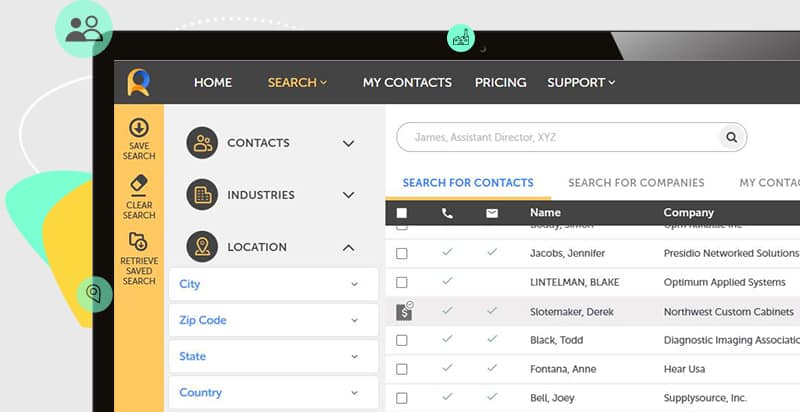Viewport: 800px width, 412px height.
Task: Click the Contacts filter heading
Action: (258, 143)
